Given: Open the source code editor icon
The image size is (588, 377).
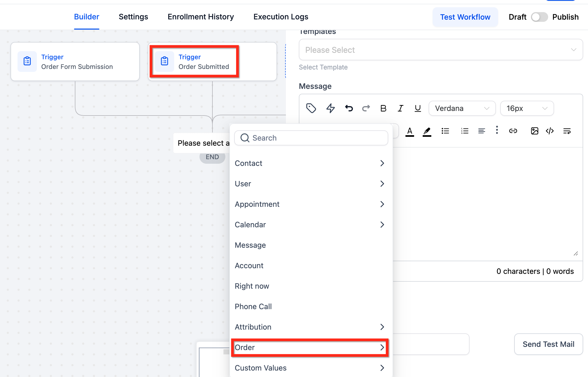Looking at the screenshot, I should [x=550, y=131].
